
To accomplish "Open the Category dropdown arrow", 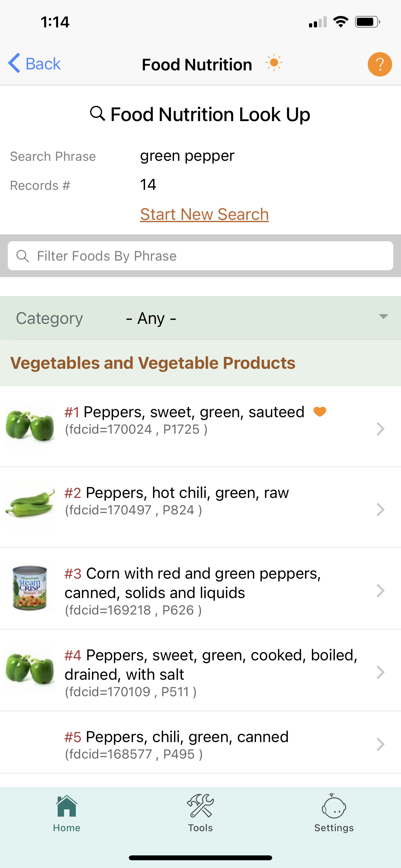I will (x=383, y=316).
